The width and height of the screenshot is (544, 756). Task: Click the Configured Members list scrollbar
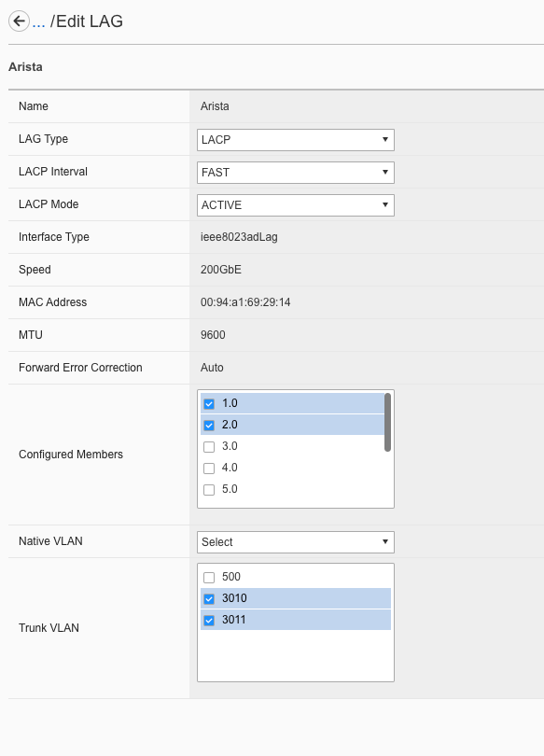387,423
